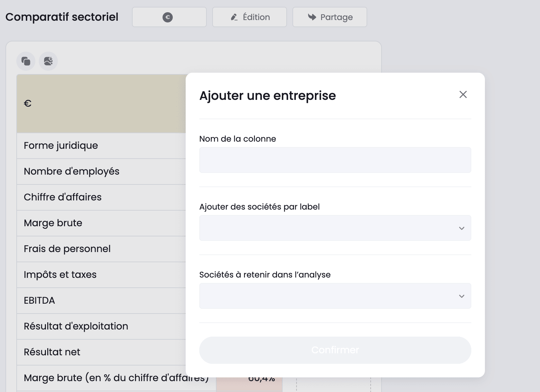Image resolution: width=540 pixels, height=392 pixels.
Task: Click the copy table icon
Action: (26, 61)
